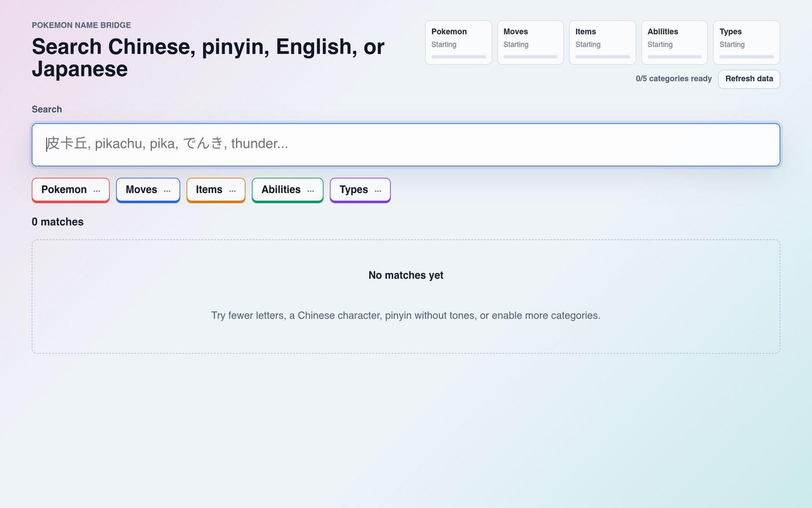Viewport: 812px width, 508px height.
Task: Click the 'Search' field label
Action: [x=47, y=109]
